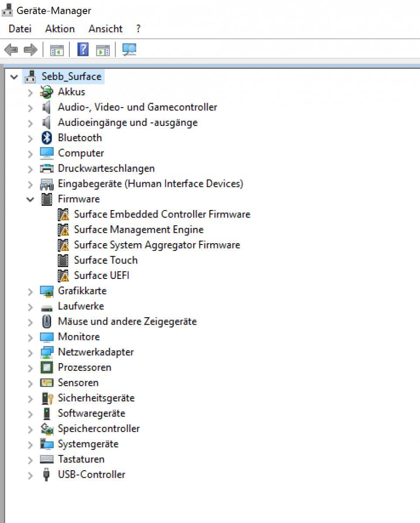Open the Ansicht menu
Viewport: 420px width, 523px height.
(x=106, y=29)
